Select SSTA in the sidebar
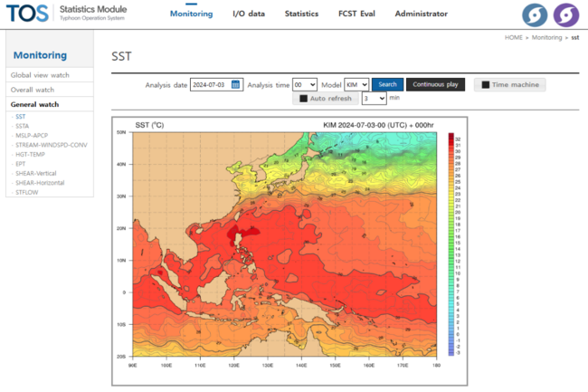Viewport: 588px width, 392px height. point(22,126)
